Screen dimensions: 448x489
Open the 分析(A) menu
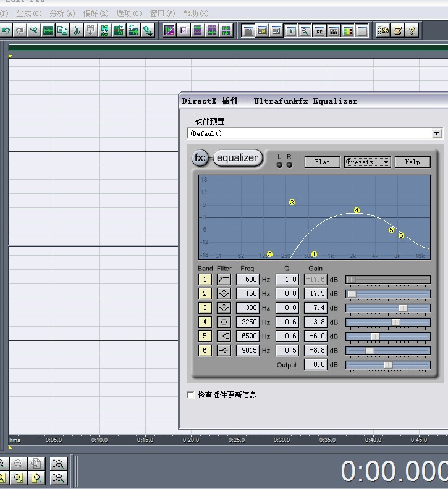[x=62, y=14]
